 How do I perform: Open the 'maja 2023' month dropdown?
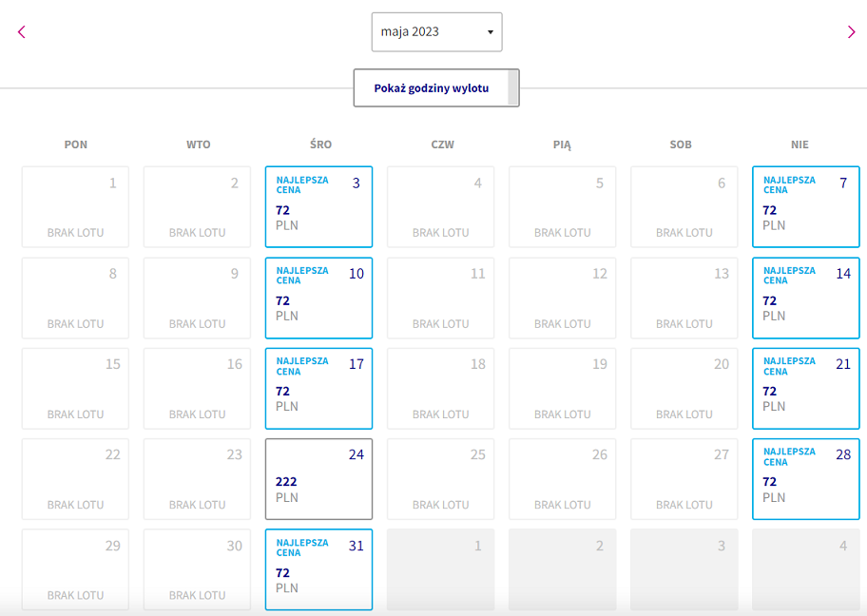[436, 32]
